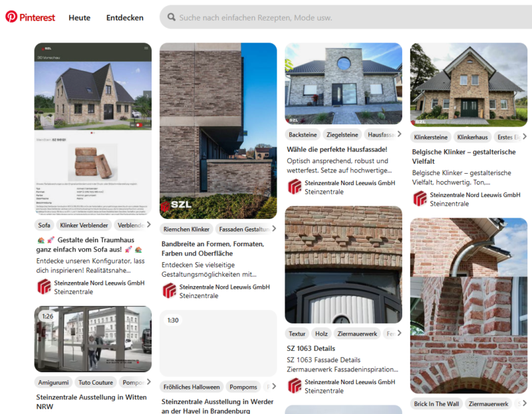Open the round-window house pin image
Image resolution: width=532 pixels, height=414 pixels.
pyautogui.click(x=343, y=84)
